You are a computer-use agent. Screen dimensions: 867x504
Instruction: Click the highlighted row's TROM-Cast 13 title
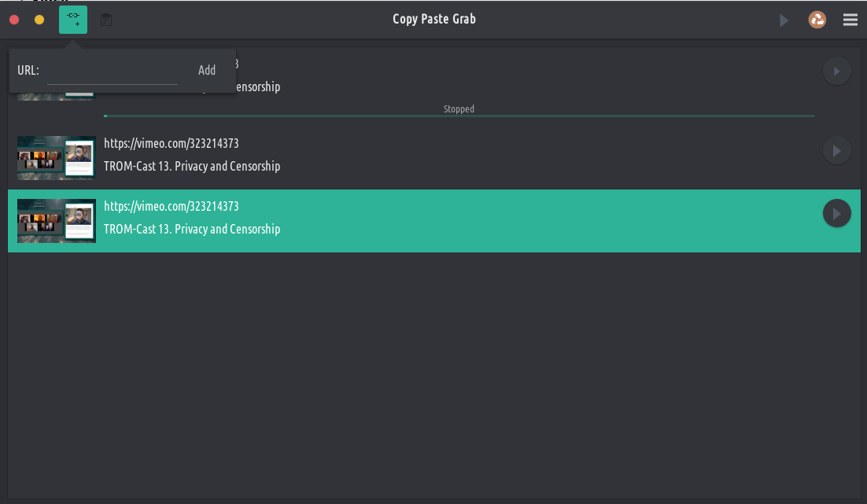[x=192, y=230]
